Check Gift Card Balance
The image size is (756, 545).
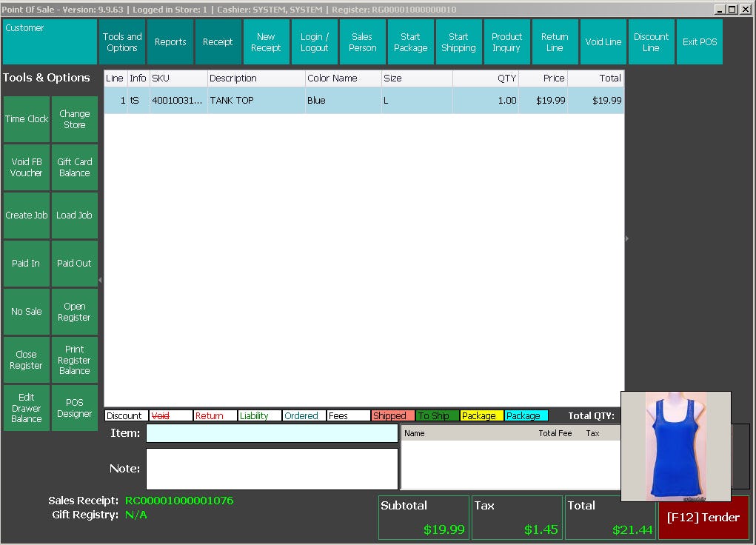coord(75,167)
